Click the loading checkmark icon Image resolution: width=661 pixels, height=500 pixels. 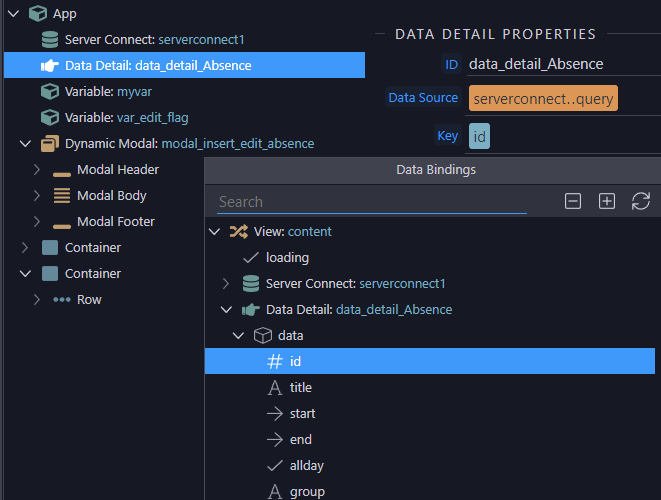[251, 258]
